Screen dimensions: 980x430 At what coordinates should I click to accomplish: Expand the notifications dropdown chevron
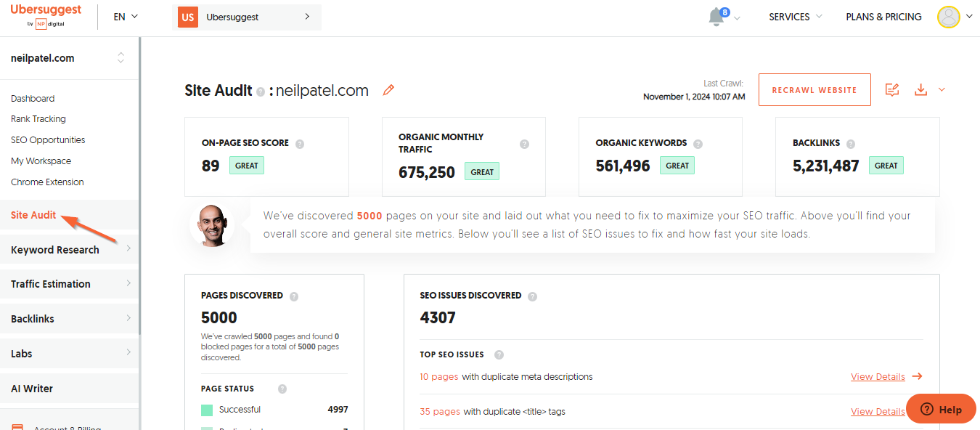coord(738,18)
